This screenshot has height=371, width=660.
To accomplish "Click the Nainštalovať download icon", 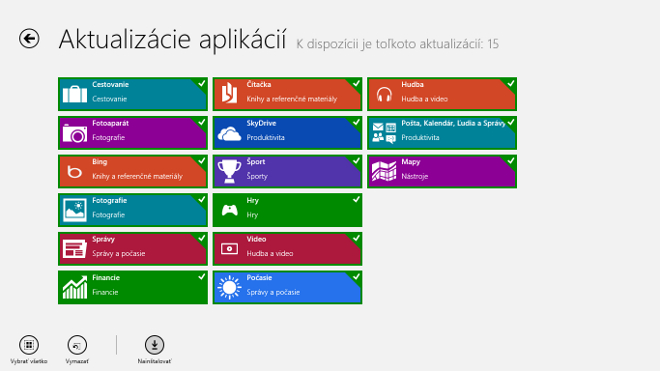I will pos(154,345).
